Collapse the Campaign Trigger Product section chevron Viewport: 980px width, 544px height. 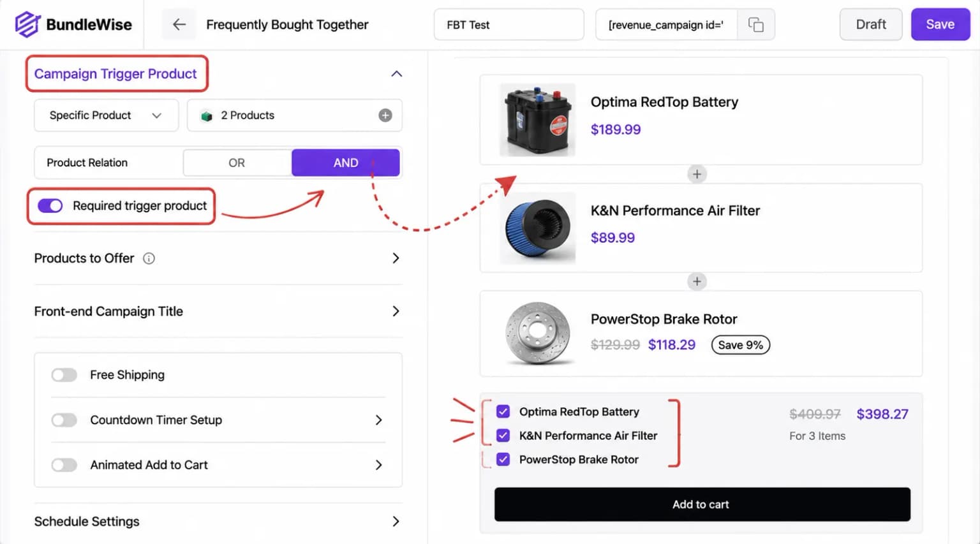[x=396, y=74]
